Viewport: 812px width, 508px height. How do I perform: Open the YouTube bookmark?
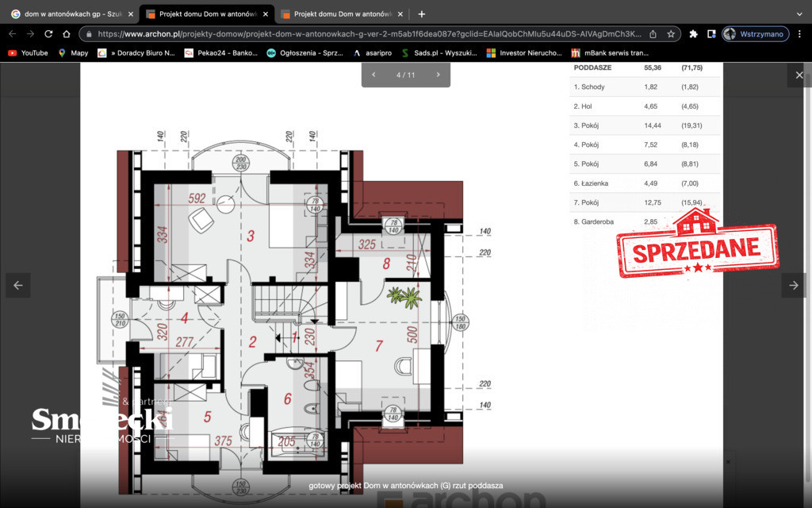[28, 53]
